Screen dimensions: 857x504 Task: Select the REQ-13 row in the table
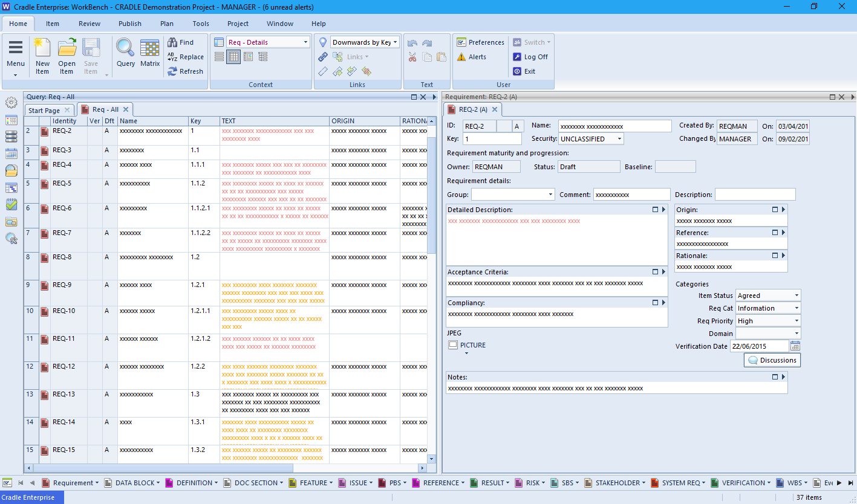(226, 403)
